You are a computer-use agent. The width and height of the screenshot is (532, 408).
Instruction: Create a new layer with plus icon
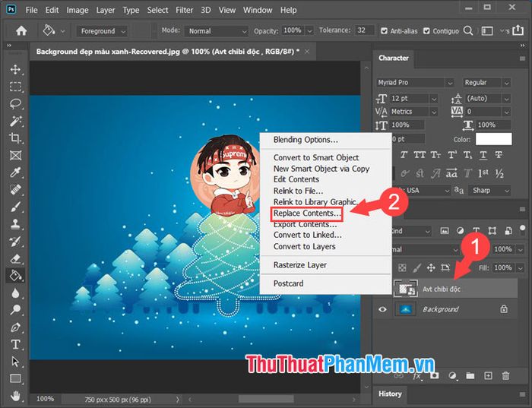coord(488,376)
